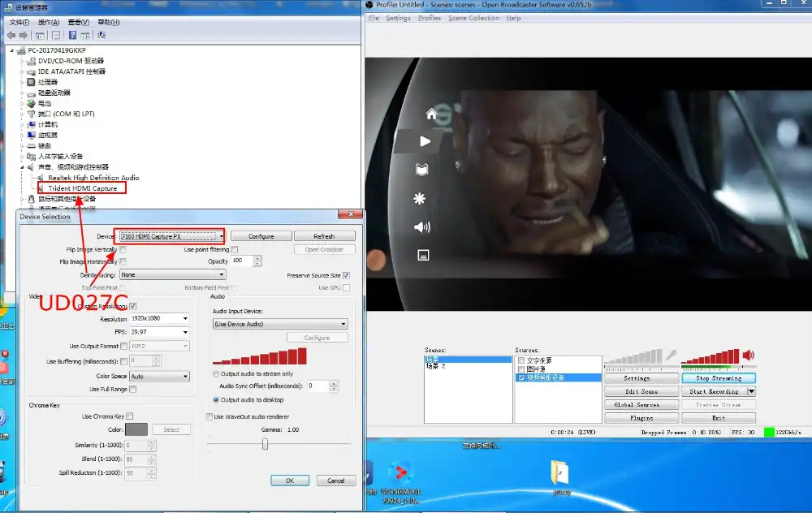Enable Flip Image Horizontally checkbox
Screen dimensions: 812x513
tap(123, 262)
